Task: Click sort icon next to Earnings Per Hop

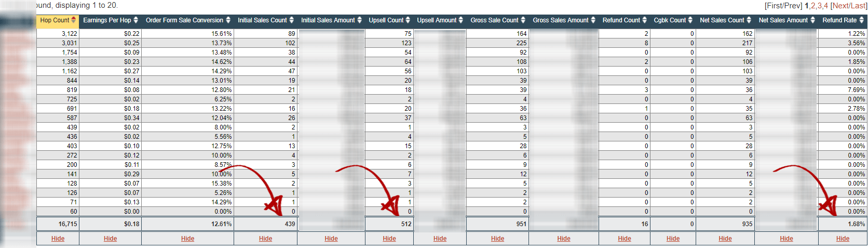Action: point(136,20)
